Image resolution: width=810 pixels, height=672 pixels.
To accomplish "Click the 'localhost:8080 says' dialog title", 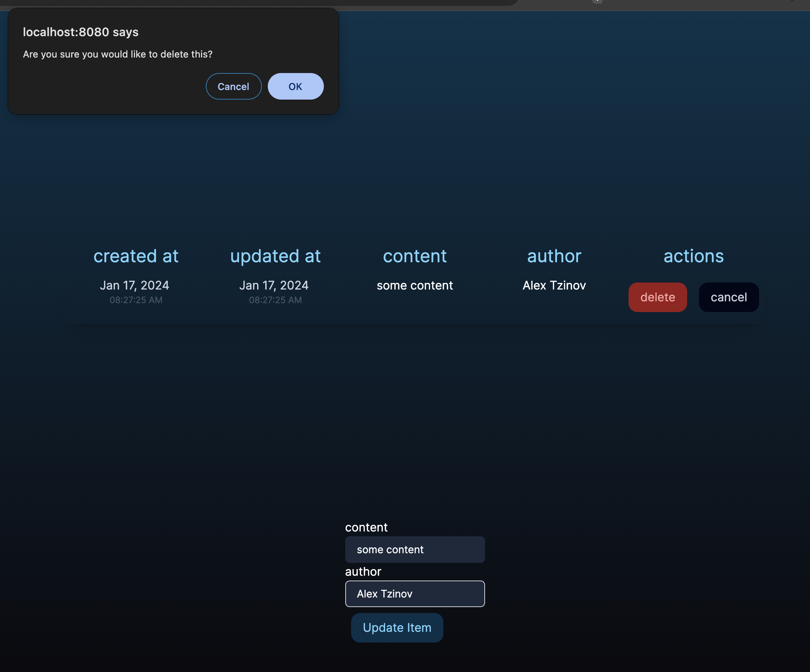I will coord(81,32).
